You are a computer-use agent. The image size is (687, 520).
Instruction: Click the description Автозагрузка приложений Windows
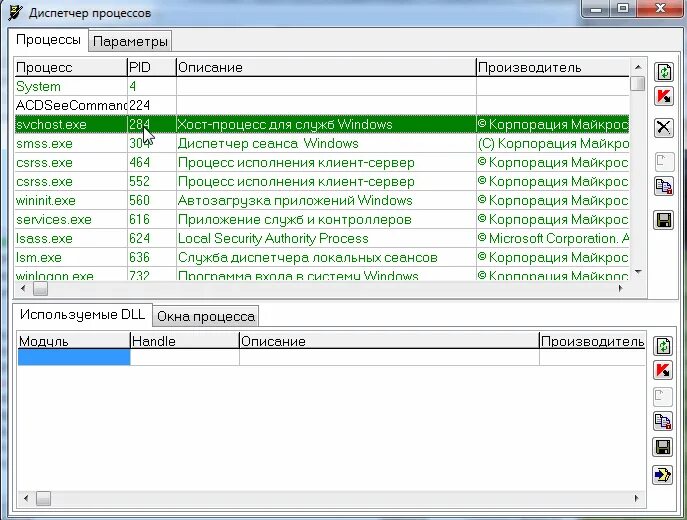click(x=295, y=201)
